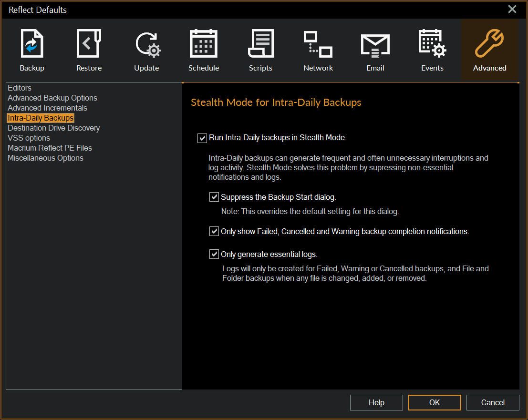The image size is (528, 420).
Task: Uncheck Suppress the Backup Start dialog
Action: (214, 197)
